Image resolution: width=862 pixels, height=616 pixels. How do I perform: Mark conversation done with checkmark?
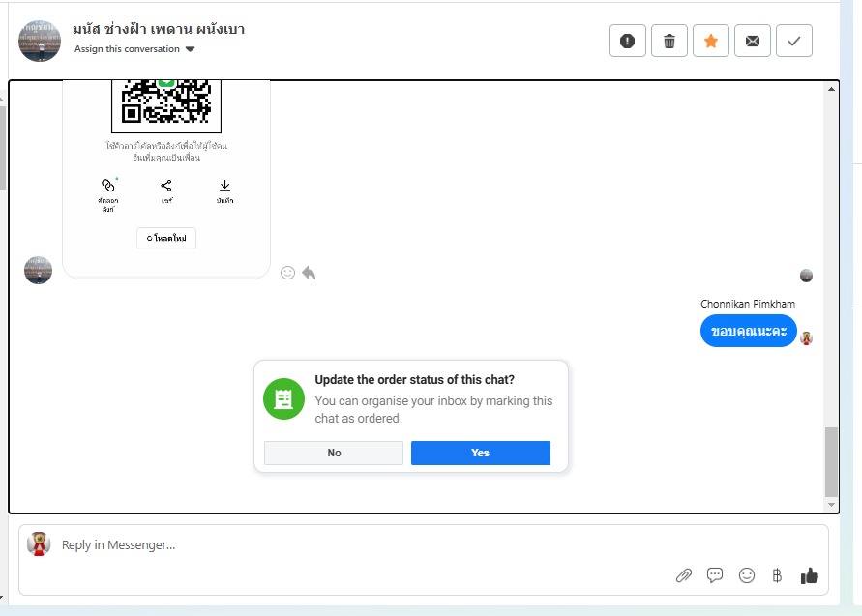point(794,42)
